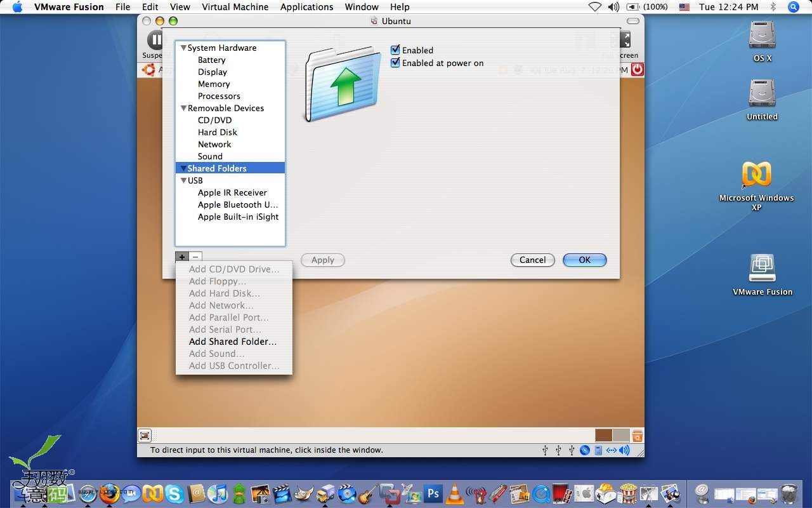The width and height of the screenshot is (812, 508).
Task: Collapse the Removable Devices disclosure triangle
Action: click(183, 108)
